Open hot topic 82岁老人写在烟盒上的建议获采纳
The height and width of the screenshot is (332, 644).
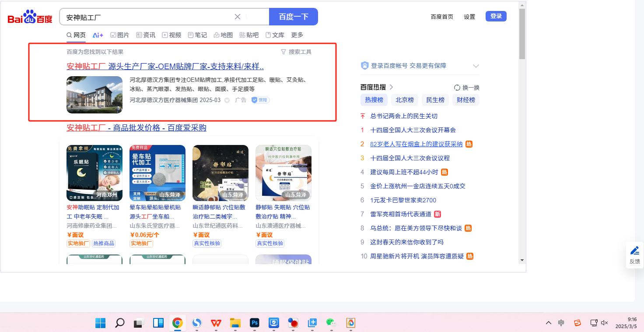point(416,144)
